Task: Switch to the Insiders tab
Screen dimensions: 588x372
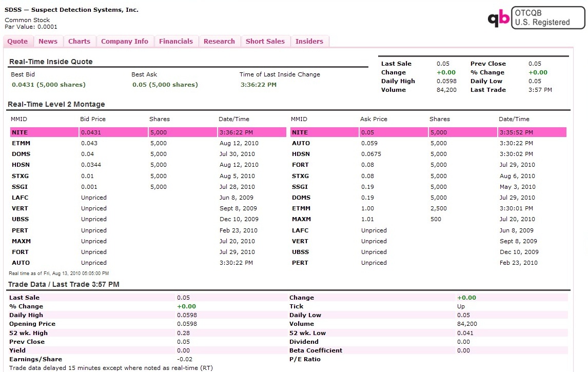Action: 309,42
